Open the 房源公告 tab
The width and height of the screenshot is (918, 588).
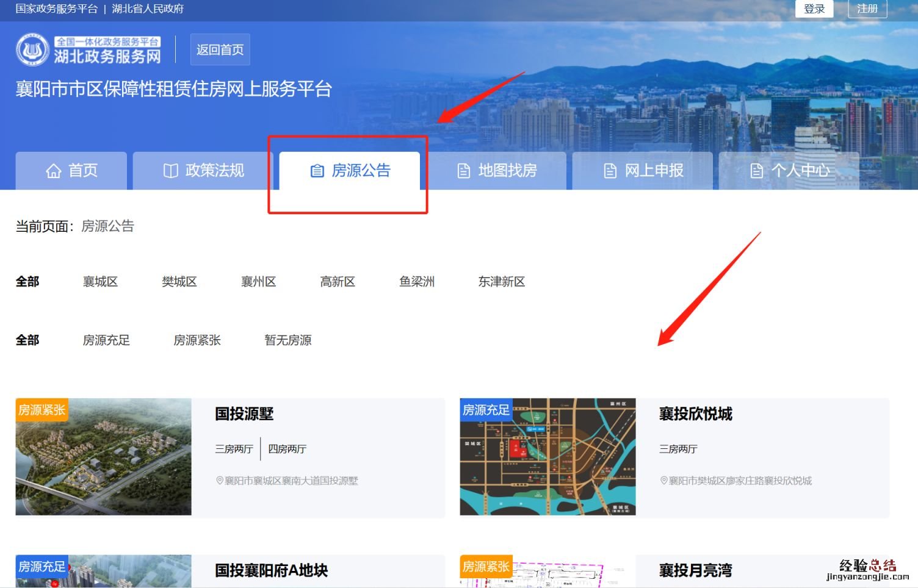tap(350, 171)
